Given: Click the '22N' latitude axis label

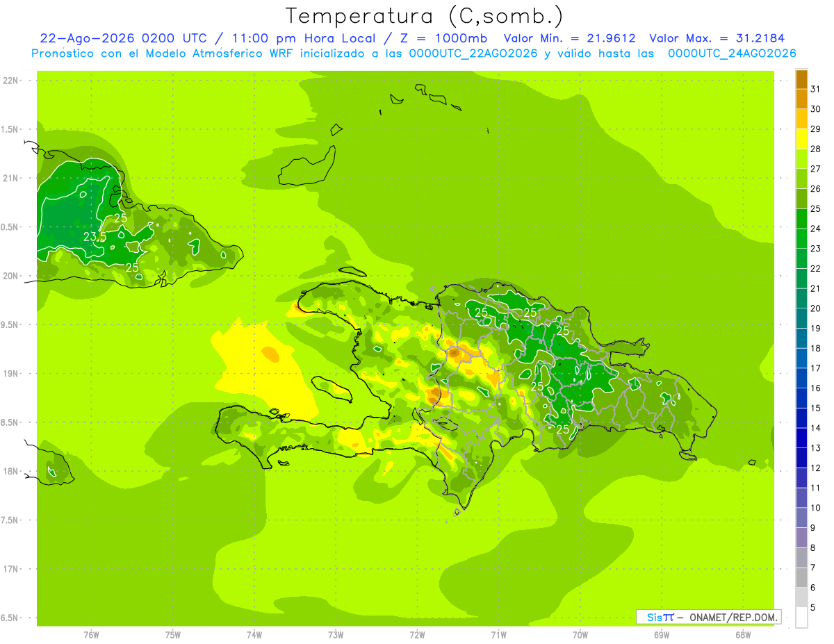Looking at the screenshot, I should point(11,80).
